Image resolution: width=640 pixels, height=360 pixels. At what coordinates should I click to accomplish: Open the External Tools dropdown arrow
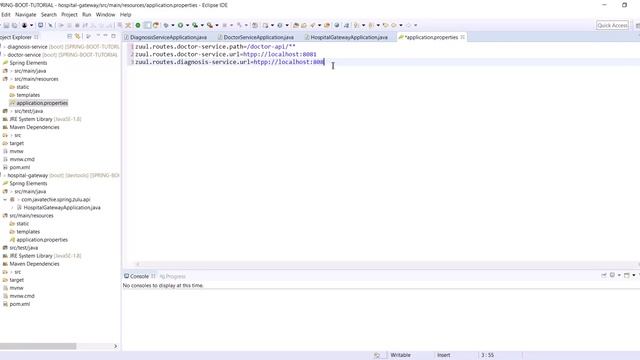(217, 25)
